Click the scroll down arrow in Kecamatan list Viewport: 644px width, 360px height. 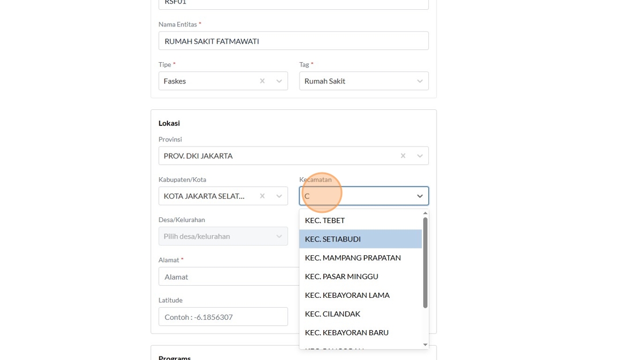pyautogui.click(x=425, y=345)
